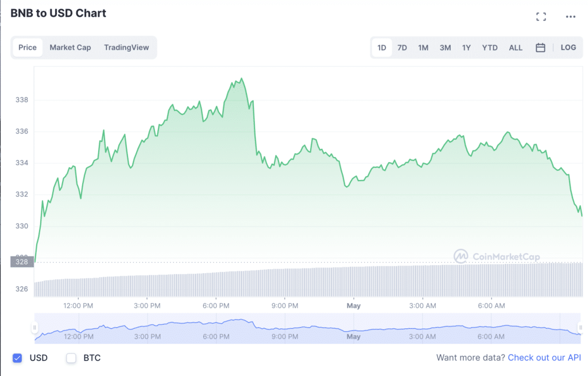This screenshot has height=376, width=588.
Task: Uncheck the USD currency checkbox
Action: pyautogui.click(x=17, y=358)
